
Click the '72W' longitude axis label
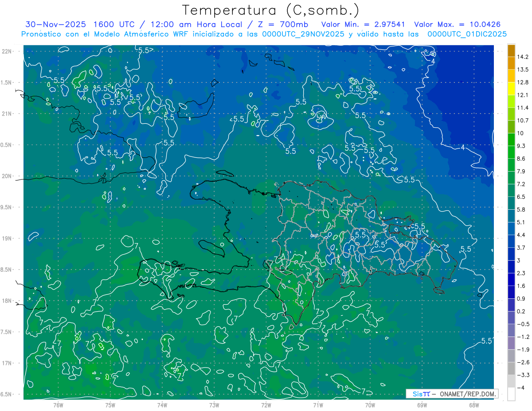click(x=266, y=405)
